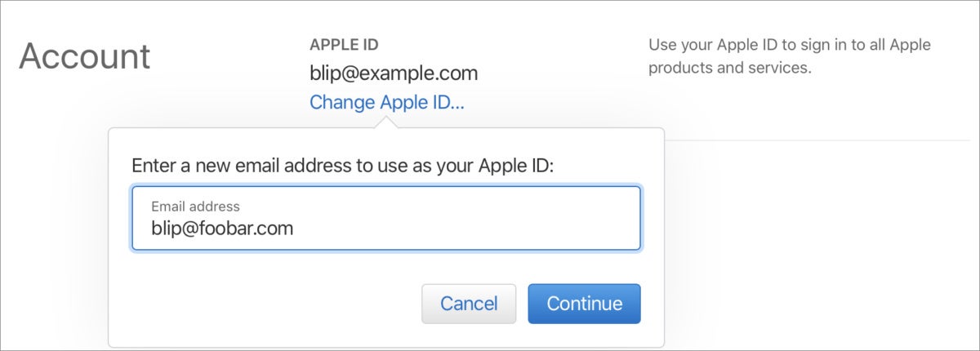Click the ellipsis ending the Change Apple ID link
Image resolution: width=980 pixels, height=351 pixels.
point(457,106)
